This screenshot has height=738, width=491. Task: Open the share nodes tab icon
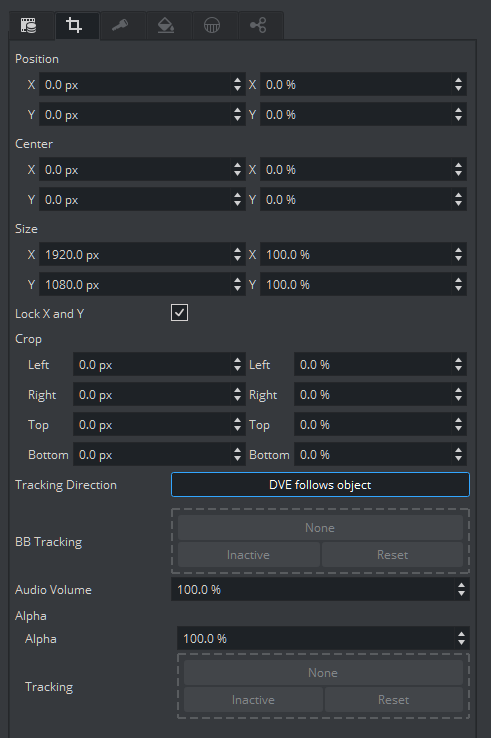[258, 25]
